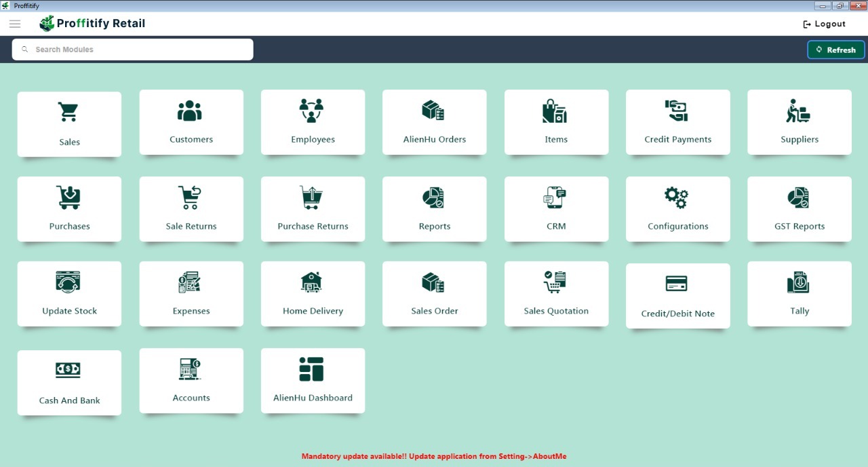
Task: Open the Customers module tile
Action: pos(191,122)
